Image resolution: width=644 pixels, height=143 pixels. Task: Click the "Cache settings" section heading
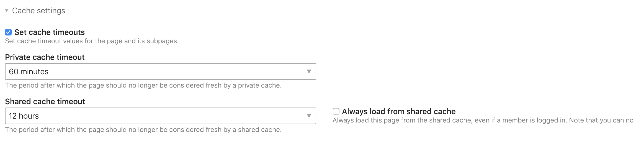(38, 11)
